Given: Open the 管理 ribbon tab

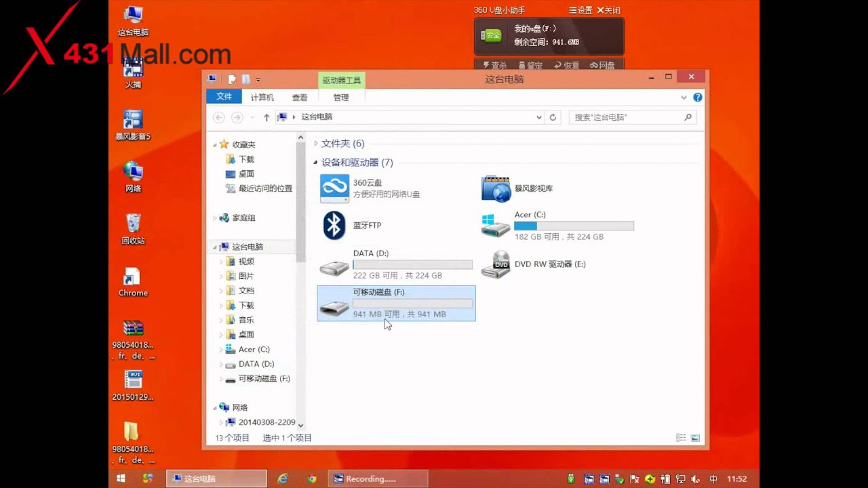Looking at the screenshot, I should click(341, 98).
